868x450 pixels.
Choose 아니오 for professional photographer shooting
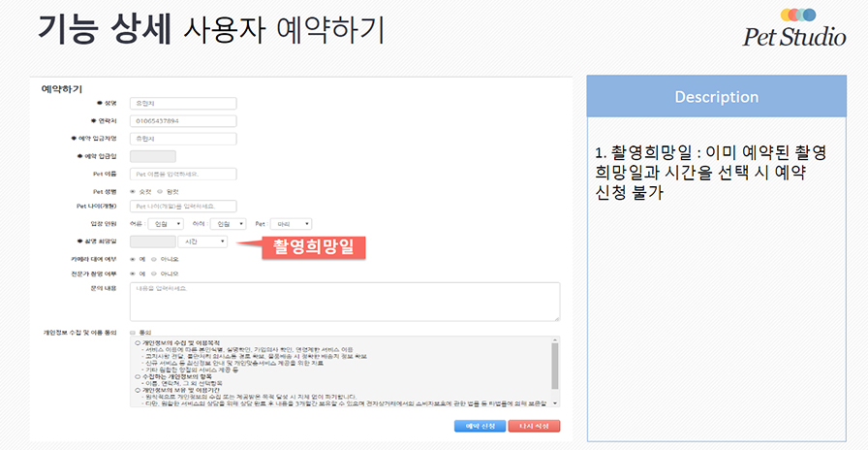154,273
